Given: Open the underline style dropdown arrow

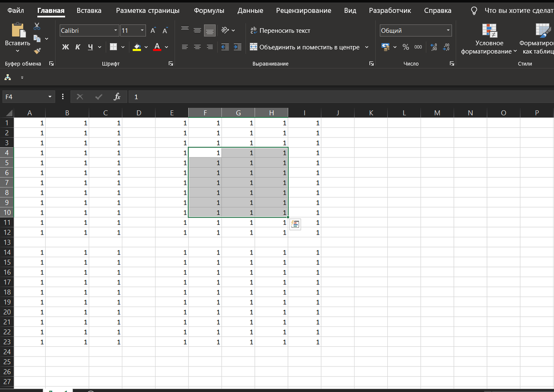Looking at the screenshot, I should (x=100, y=47).
